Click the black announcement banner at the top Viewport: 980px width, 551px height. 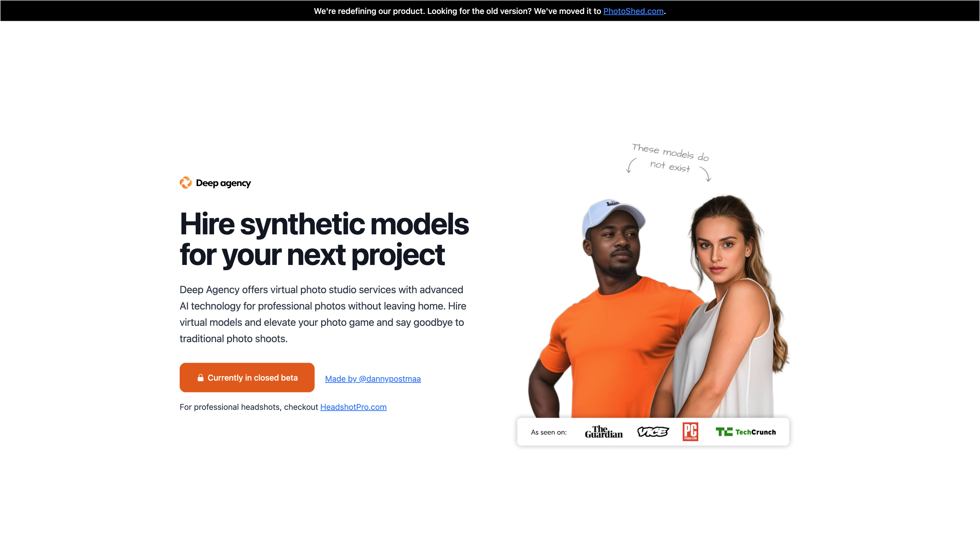click(x=490, y=10)
